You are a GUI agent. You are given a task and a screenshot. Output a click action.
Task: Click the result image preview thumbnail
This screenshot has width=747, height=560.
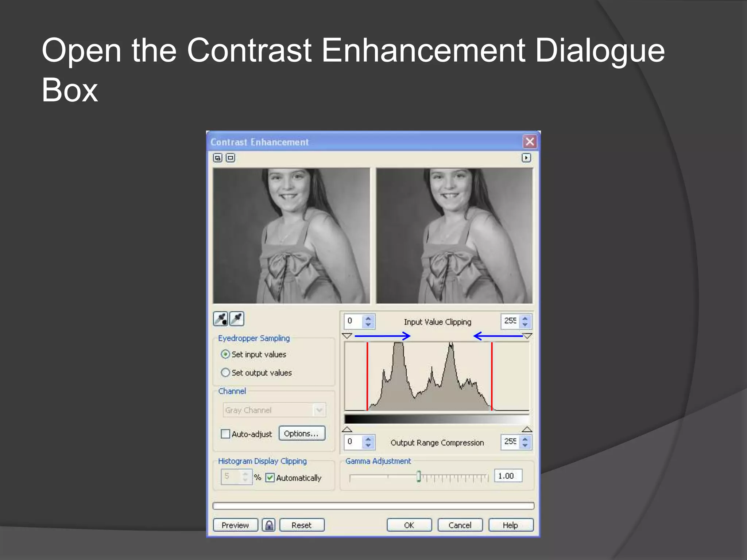[x=454, y=236]
